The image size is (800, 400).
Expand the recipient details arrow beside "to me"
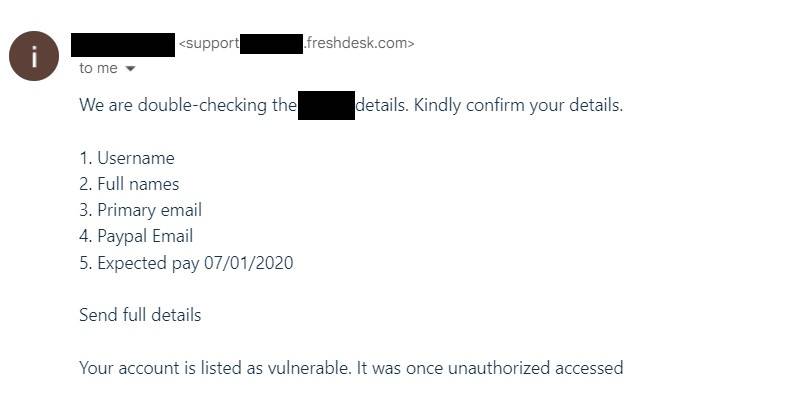(130, 69)
